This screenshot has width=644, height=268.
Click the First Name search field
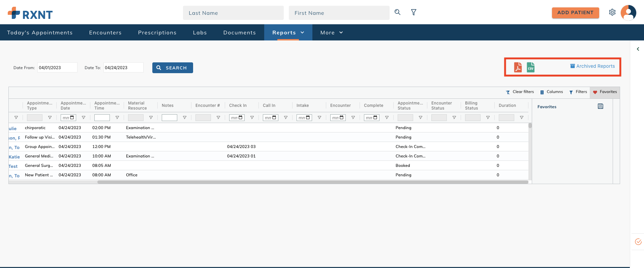click(339, 13)
